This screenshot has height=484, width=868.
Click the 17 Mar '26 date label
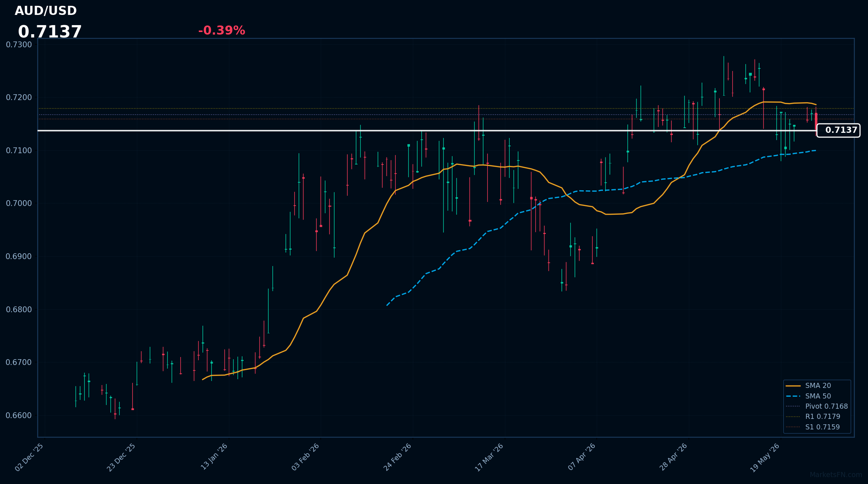coord(489,457)
